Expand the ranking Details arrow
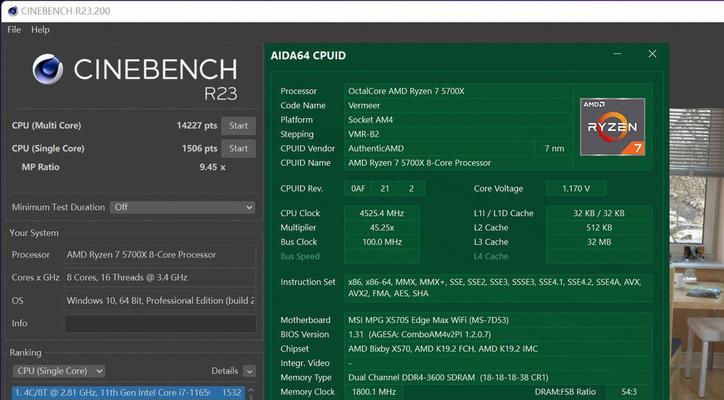The height and width of the screenshot is (400, 724). [249, 371]
